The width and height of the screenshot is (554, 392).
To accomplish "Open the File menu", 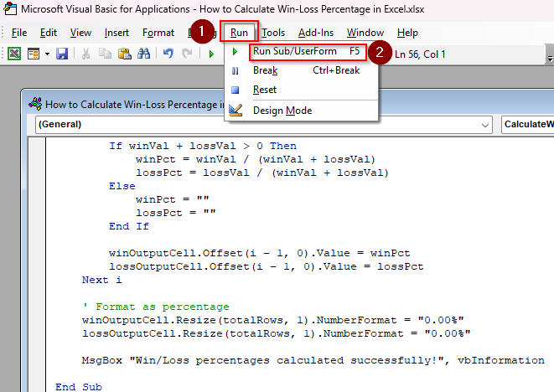I will (19, 33).
